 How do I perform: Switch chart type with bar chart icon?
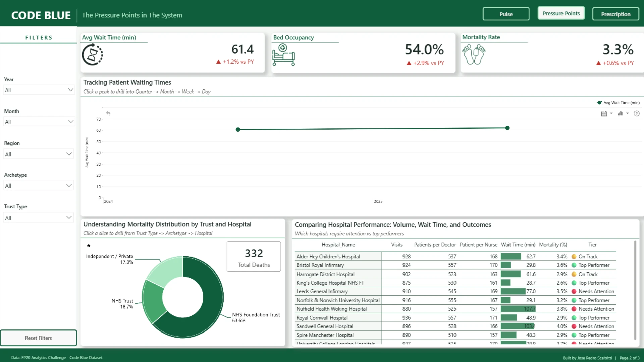620,113
